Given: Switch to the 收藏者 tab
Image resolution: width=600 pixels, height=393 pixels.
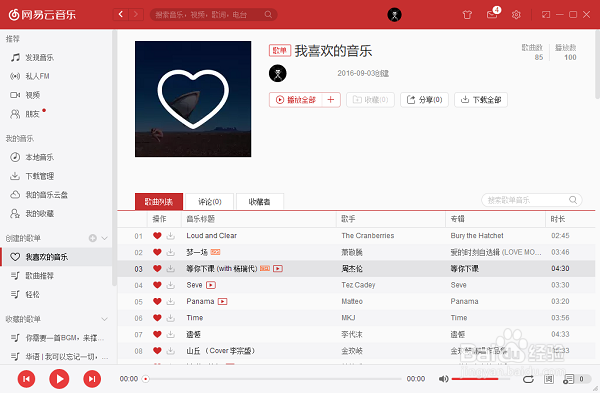Looking at the screenshot, I should coord(259,202).
